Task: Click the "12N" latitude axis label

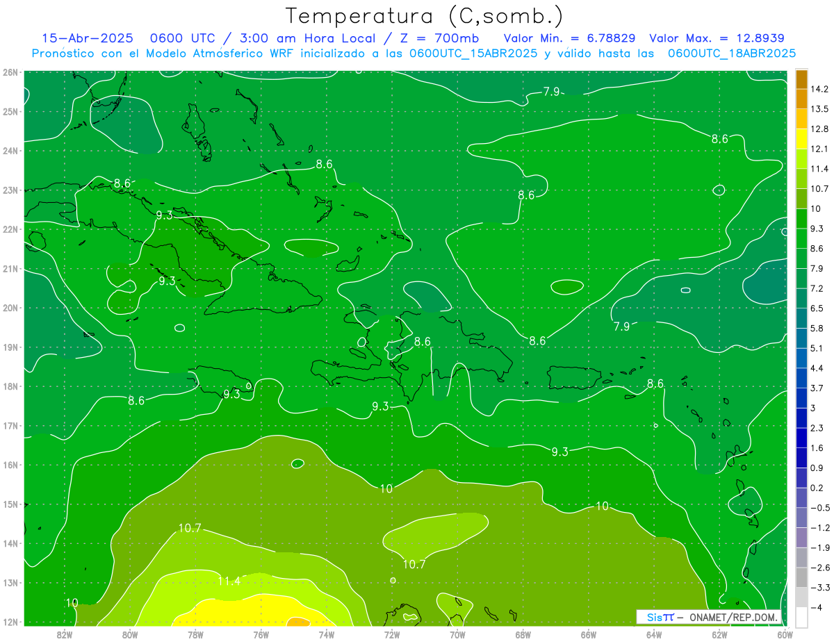Action: (10, 622)
